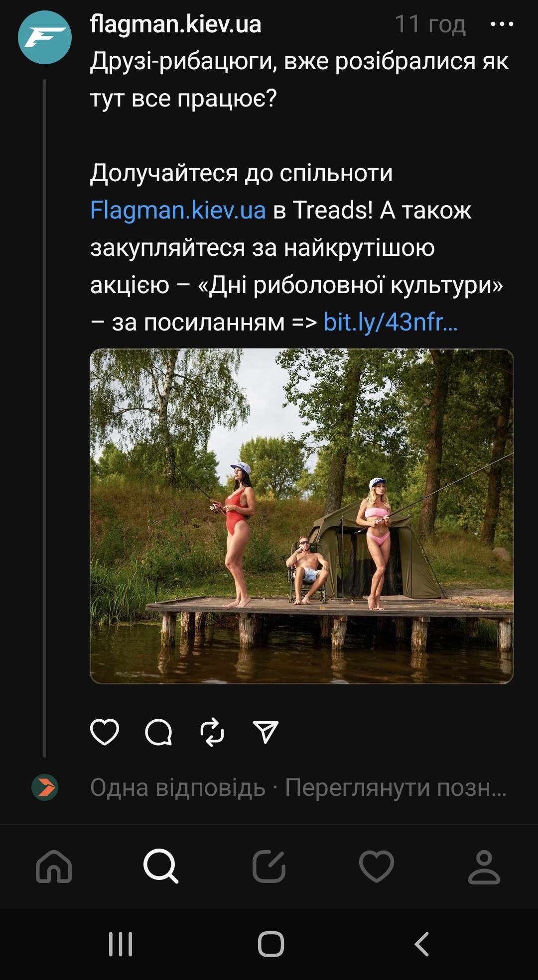Open the Profile tab
538x980 pixels.
[x=484, y=867]
